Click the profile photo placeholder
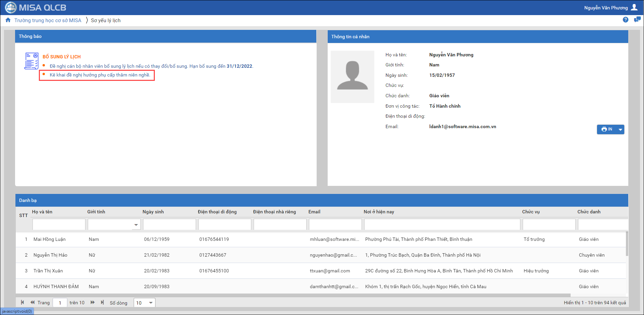The height and width of the screenshot is (315, 644). point(352,77)
